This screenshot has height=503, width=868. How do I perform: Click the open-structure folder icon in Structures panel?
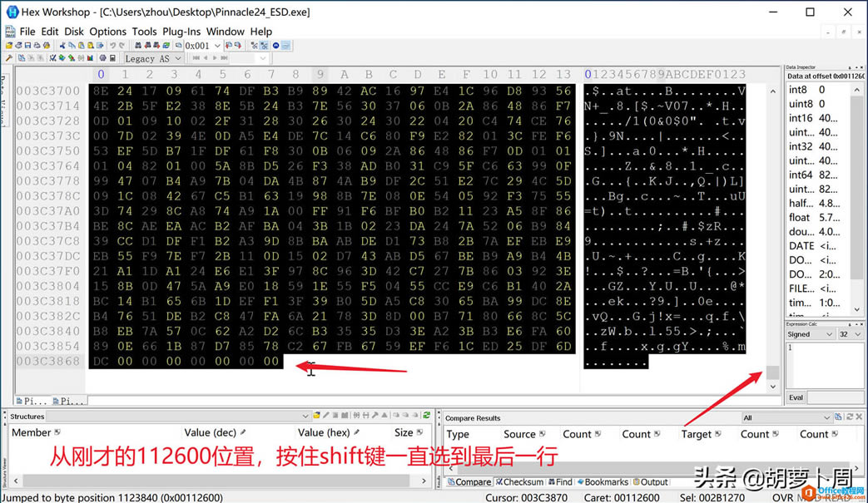[316, 415]
